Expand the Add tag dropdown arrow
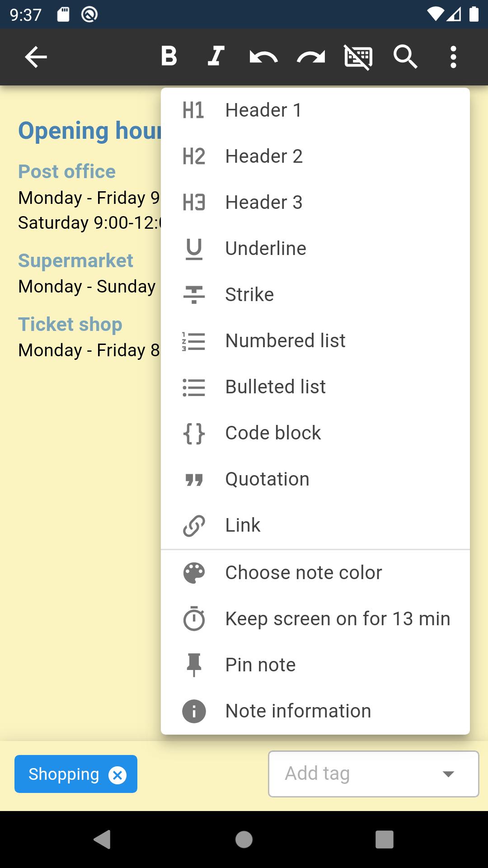This screenshot has height=868, width=488. point(448,774)
